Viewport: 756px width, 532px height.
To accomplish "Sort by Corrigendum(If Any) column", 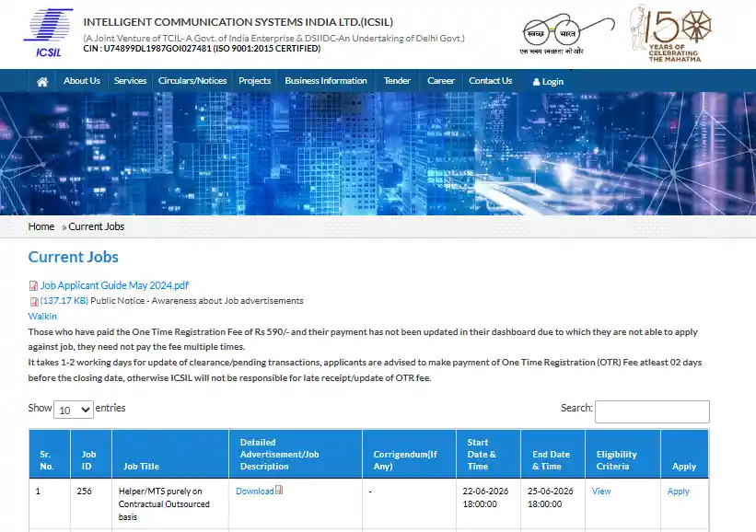I will tap(410, 454).
